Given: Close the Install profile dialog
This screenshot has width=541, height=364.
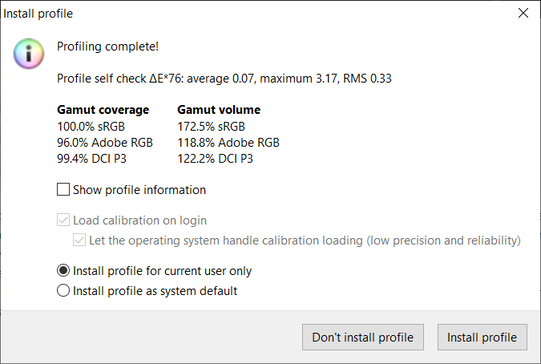Looking at the screenshot, I should [523, 13].
